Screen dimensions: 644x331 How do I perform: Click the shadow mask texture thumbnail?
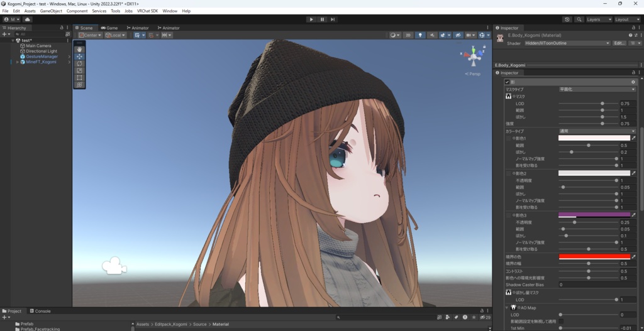pyautogui.click(x=508, y=96)
